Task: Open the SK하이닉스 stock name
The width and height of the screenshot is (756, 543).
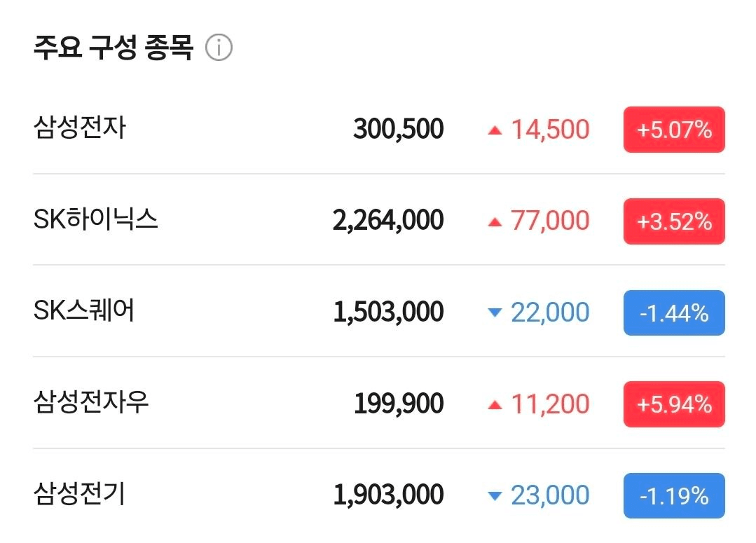Action: pyautogui.click(x=95, y=219)
